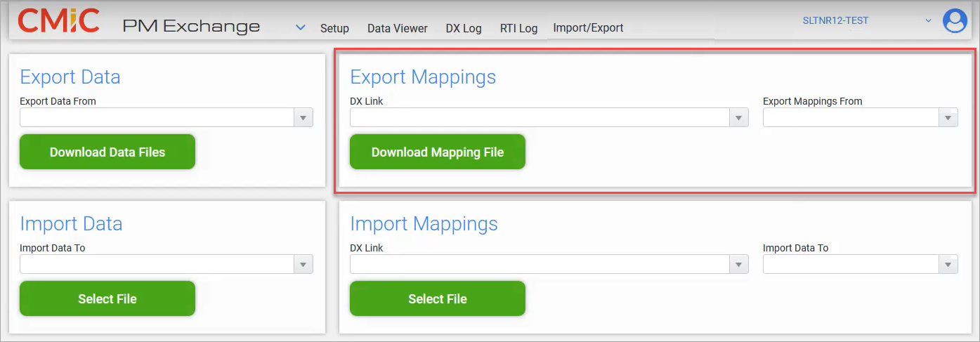Image resolution: width=980 pixels, height=342 pixels.
Task: Click Select File under Import Data
Action: [x=107, y=298]
